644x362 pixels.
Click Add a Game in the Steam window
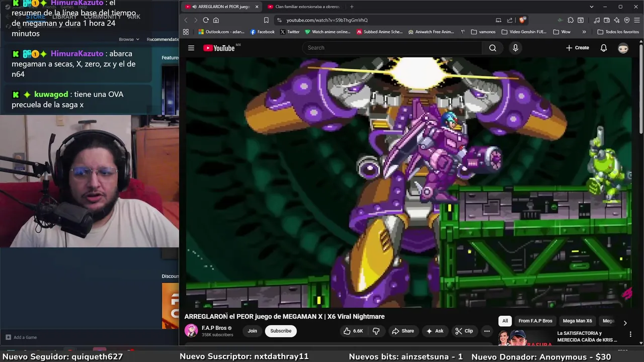(21, 337)
